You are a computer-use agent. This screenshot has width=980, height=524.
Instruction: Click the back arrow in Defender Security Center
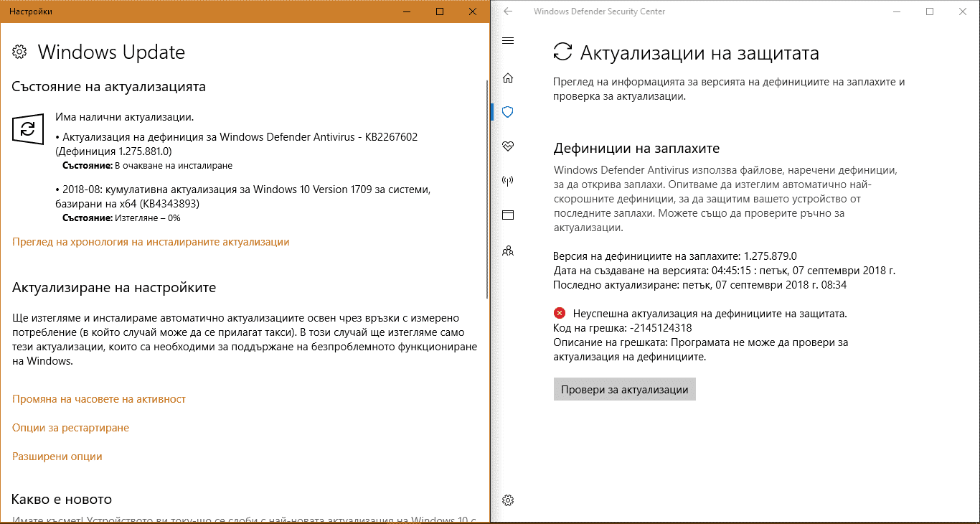(x=508, y=11)
